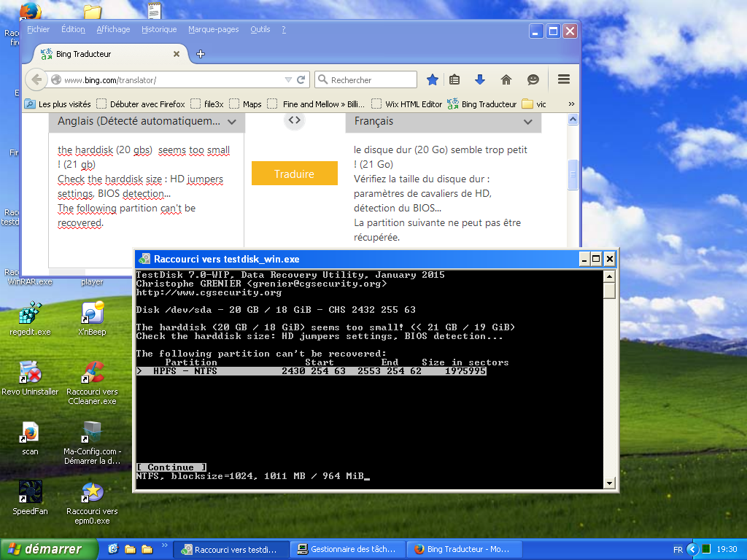Launch Revo Uninstaller from the desktop
Viewport: 747px width, 560px height.
[x=30, y=378]
